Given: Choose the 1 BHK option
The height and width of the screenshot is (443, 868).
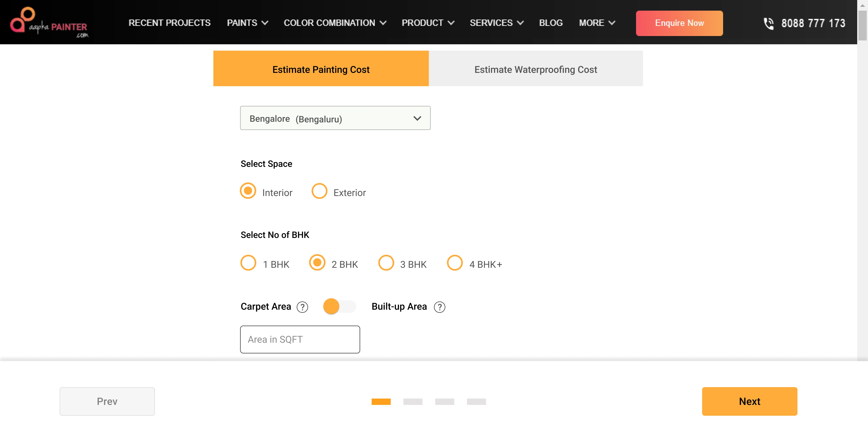Looking at the screenshot, I should [x=248, y=263].
